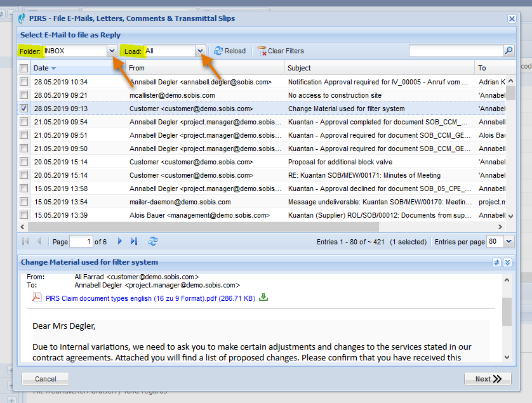Sort by the From column header
This screenshot has width=532, height=403.
pyautogui.click(x=136, y=68)
